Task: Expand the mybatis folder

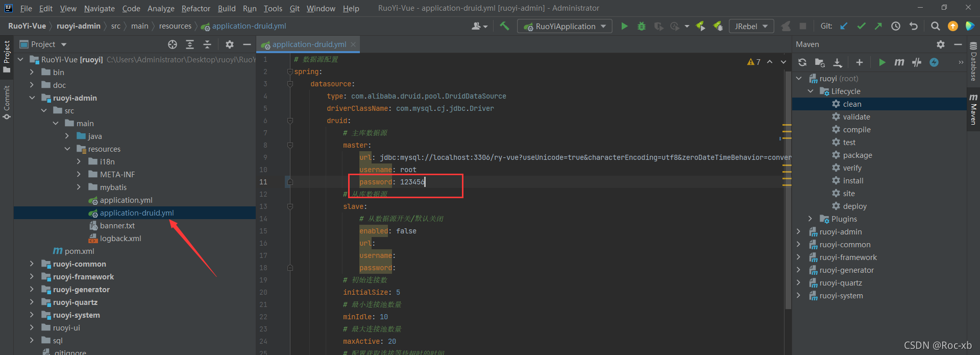Action: pyautogui.click(x=79, y=187)
